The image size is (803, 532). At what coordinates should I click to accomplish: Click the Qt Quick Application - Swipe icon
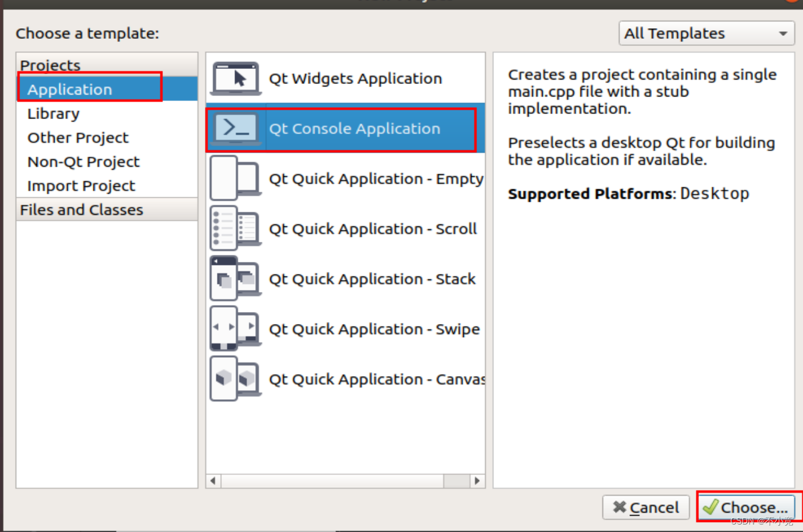(x=236, y=329)
